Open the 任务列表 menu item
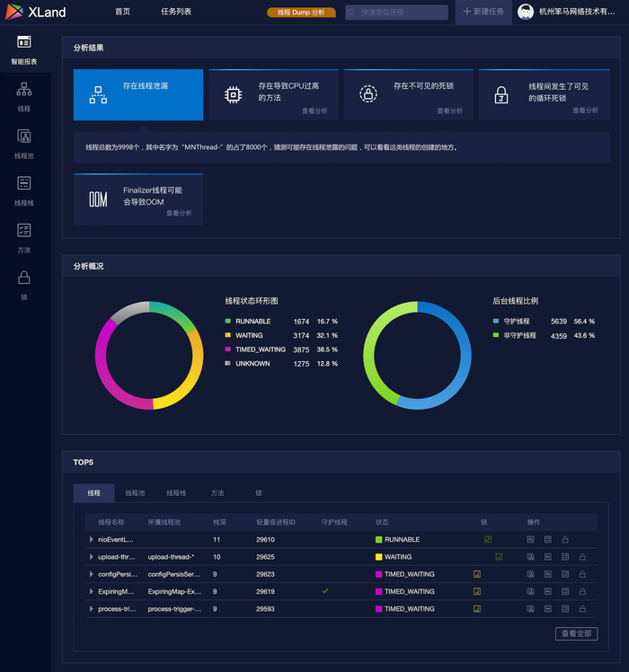629x672 pixels. (x=176, y=12)
